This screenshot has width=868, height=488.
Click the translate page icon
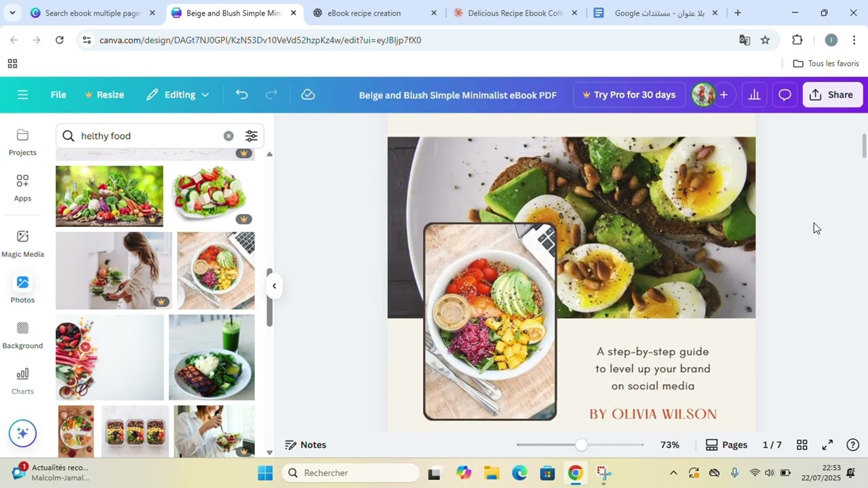coord(745,40)
